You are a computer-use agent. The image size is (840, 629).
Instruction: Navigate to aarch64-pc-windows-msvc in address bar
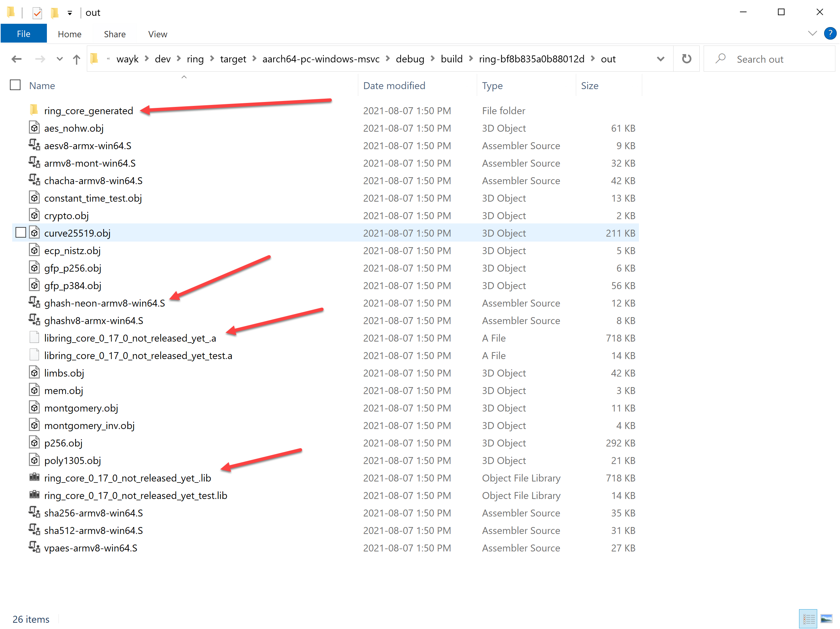point(321,59)
